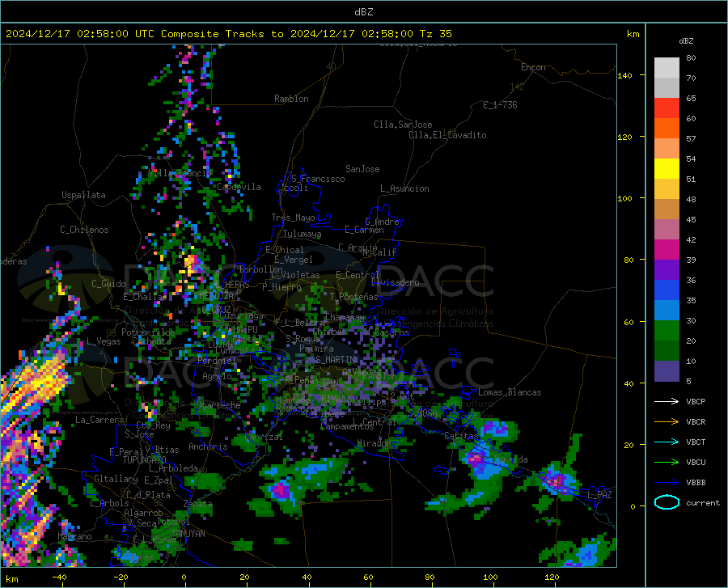The height and width of the screenshot is (588, 728).
Task: Click the green VBCU arrow legend icon
Action: tap(667, 463)
